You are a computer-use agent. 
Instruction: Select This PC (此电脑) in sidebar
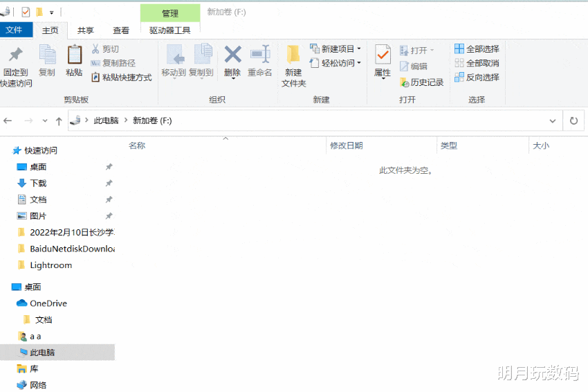click(42, 353)
